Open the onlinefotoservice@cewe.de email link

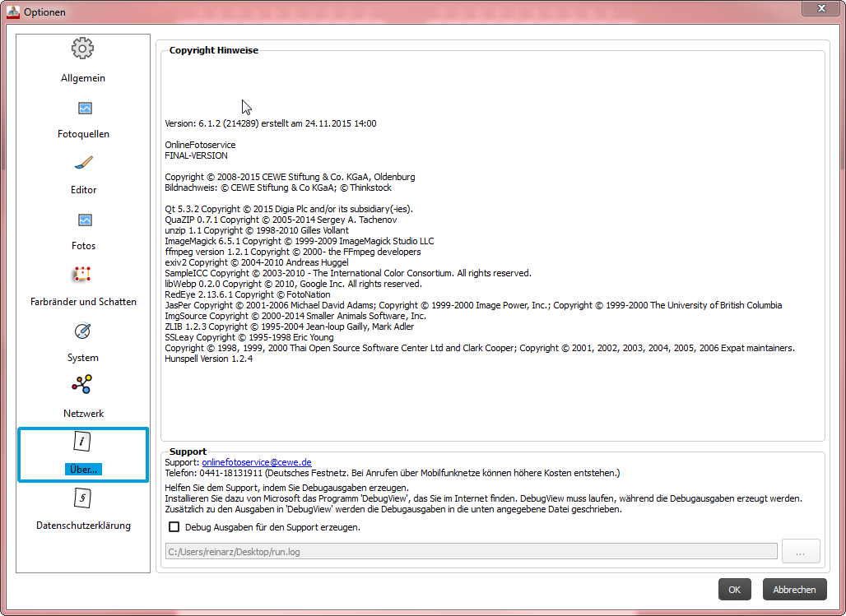pos(257,462)
